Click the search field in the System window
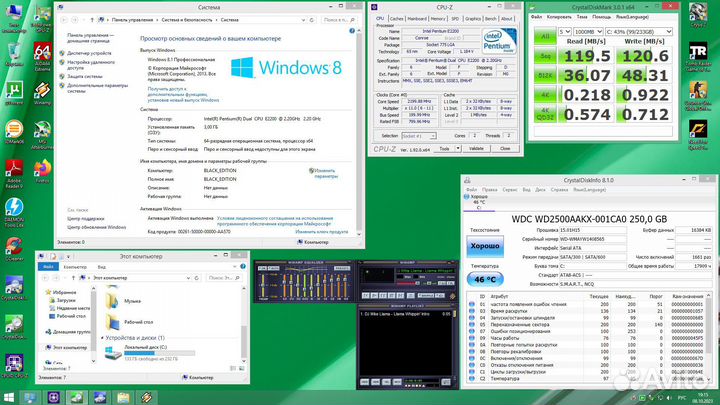The width and height of the screenshot is (720, 405). pyautogui.click(x=339, y=20)
